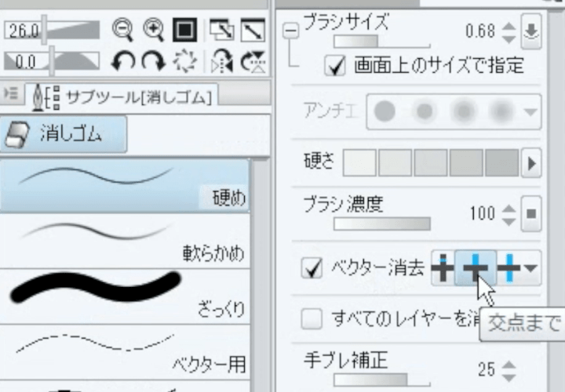
Task: Click the zoom out magnifier icon
Action: click(x=122, y=31)
